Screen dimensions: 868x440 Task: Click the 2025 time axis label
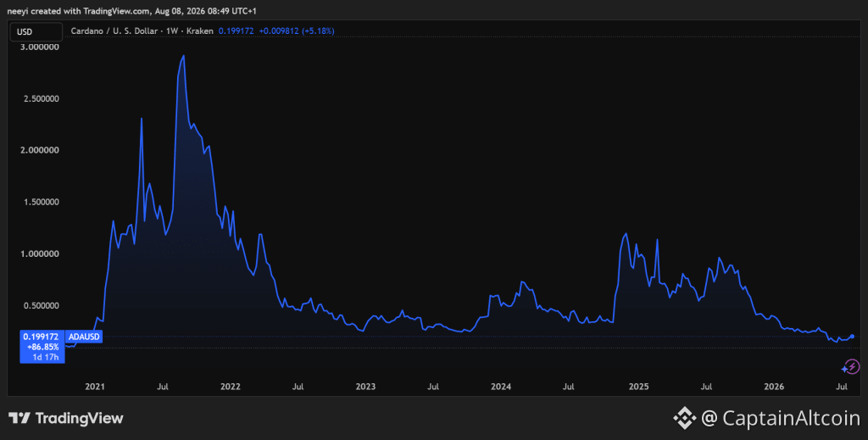tap(639, 387)
